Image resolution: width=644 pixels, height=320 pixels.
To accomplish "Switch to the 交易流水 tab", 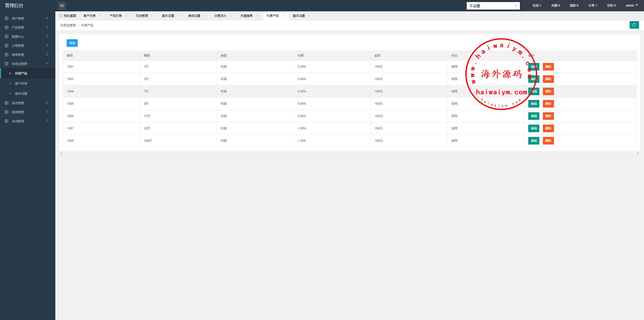I will point(220,16).
